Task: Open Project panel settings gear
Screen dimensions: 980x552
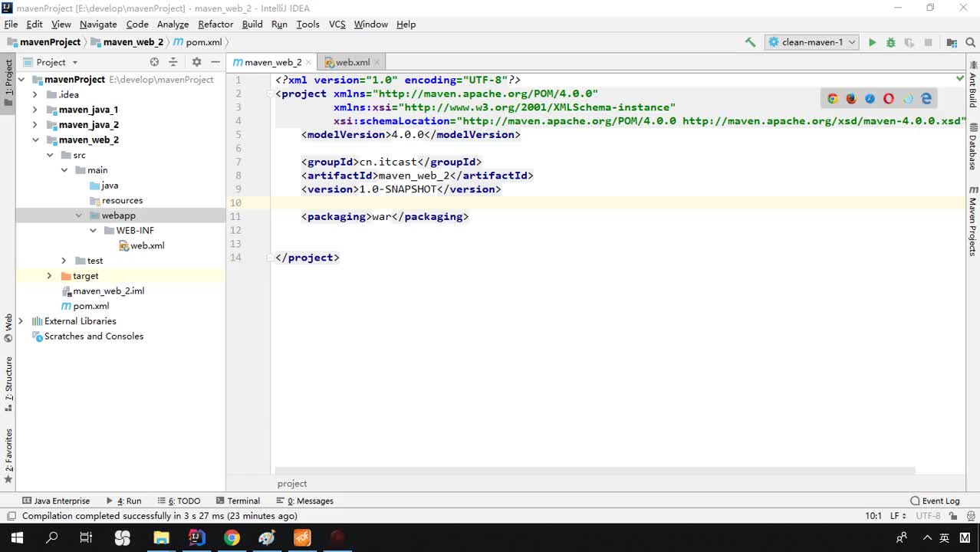Action: [x=196, y=62]
